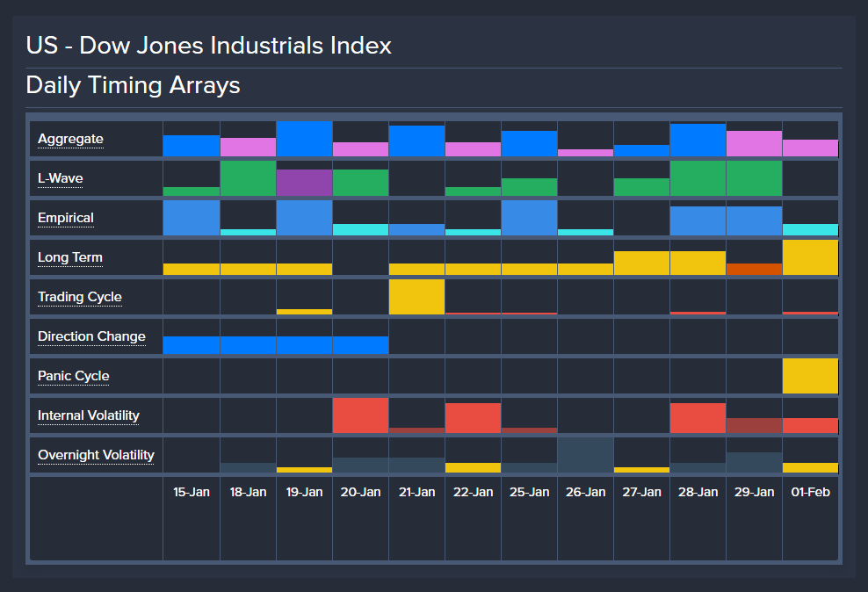Select the green L-Wave bar on 18-Jan
Image resolution: width=868 pixels, height=592 pixels.
pyautogui.click(x=248, y=178)
